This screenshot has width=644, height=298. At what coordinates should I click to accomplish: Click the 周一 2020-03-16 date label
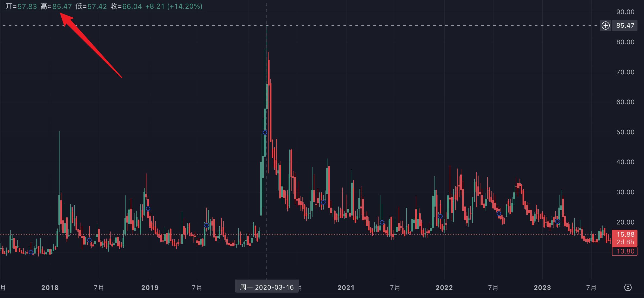267,287
